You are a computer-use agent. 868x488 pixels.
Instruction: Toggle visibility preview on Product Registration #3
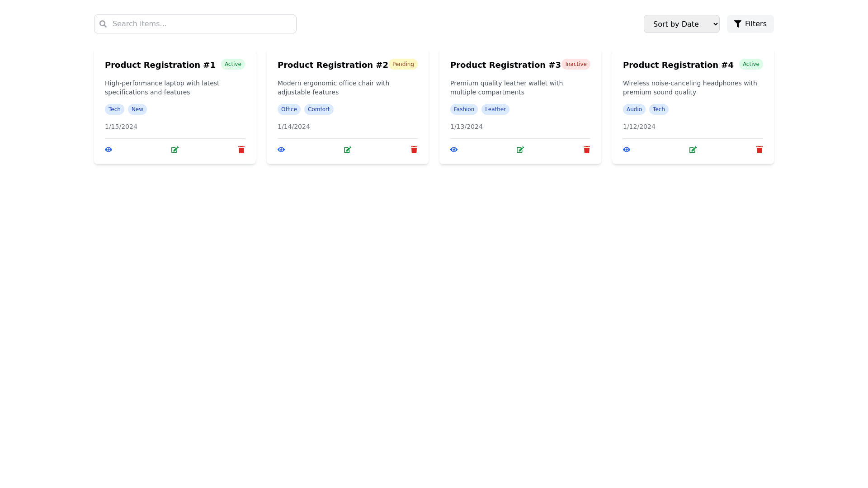(454, 150)
